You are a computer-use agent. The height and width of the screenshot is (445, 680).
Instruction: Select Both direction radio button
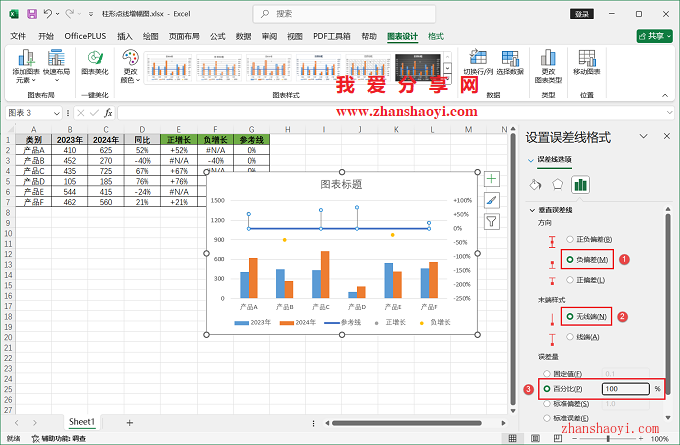pyautogui.click(x=570, y=239)
